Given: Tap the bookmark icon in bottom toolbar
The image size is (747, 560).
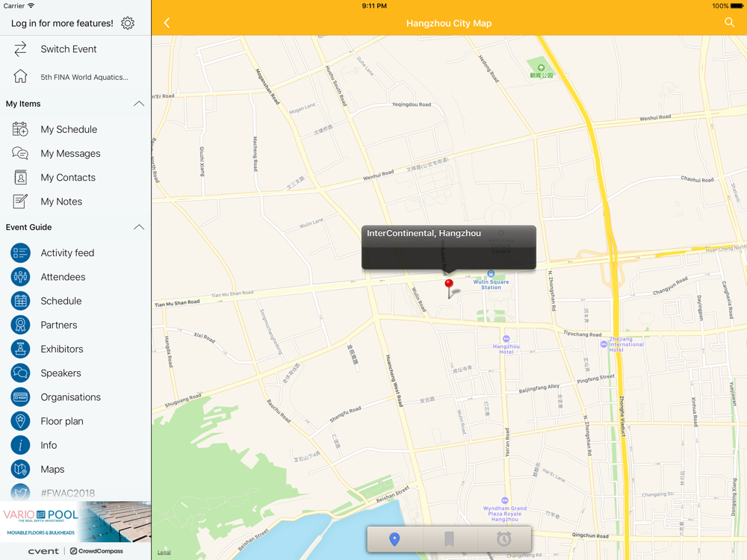Looking at the screenshot, I should pos(449,539).
